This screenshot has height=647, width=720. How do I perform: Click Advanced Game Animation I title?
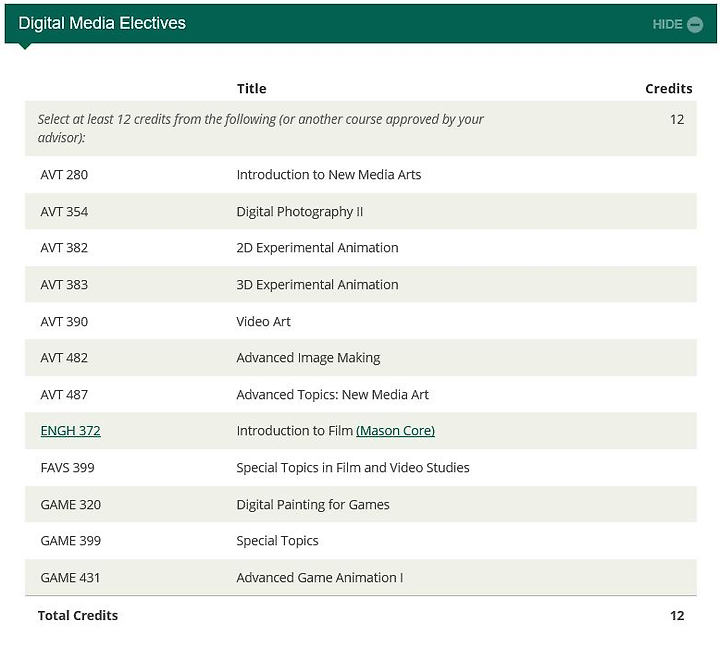(320, 578)
